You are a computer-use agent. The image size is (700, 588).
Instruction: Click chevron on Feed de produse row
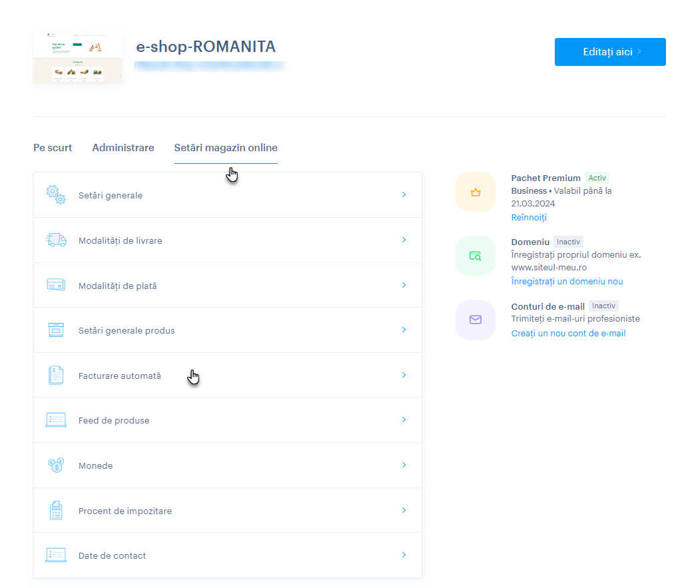[404, 420]
